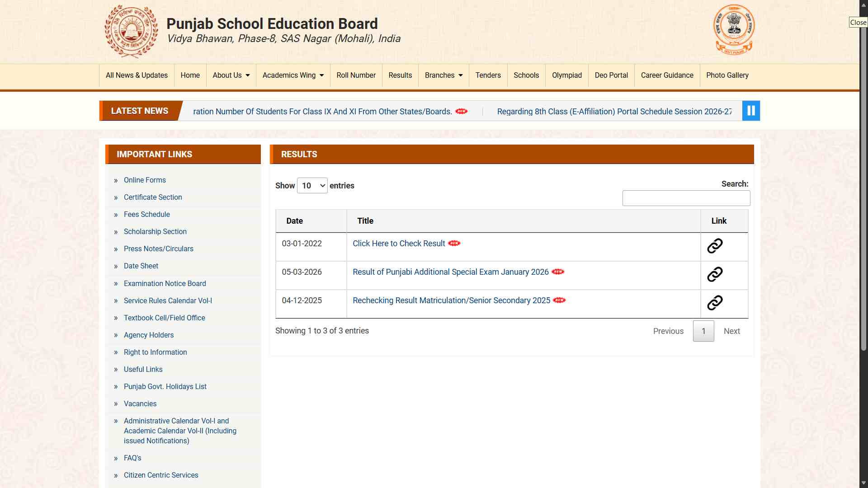This screenshot has width=868, height=488.
Task: Change the show entries count selector
Action: [312, 186]
